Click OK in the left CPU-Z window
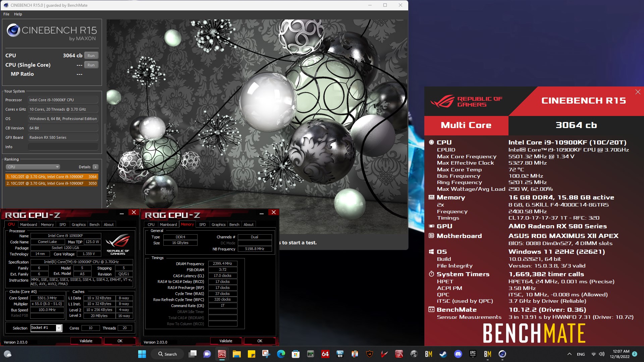The image size is (644, 362). tap(120, 341)
